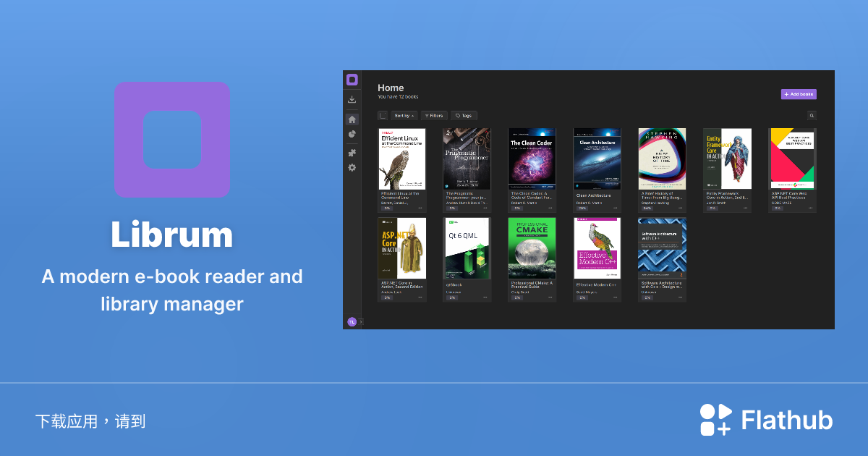Viewport: 868px width, 456px height.
Task: Expand the sidebar with the arrow toggle
Action: coord(360,321)
